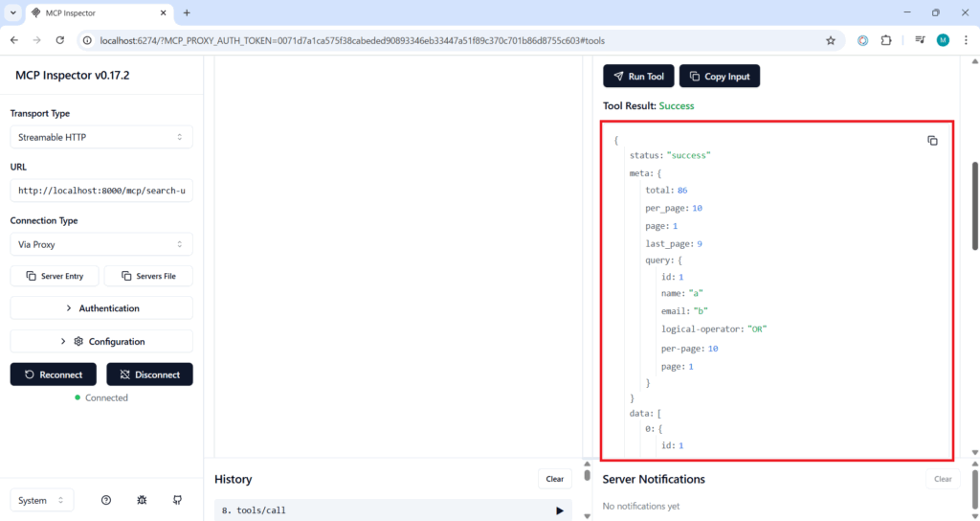
Task: Open the browser media control icon
Action: [x=920, y=40]
